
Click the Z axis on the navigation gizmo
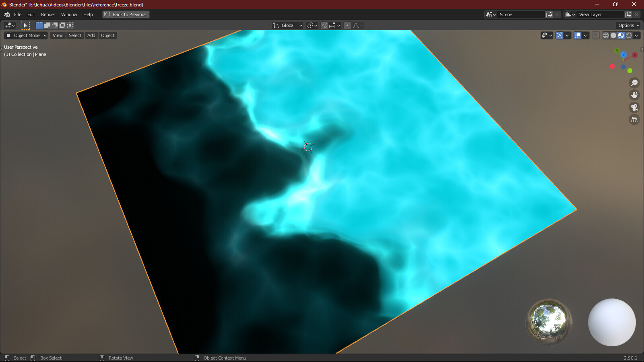pos(623,54)
